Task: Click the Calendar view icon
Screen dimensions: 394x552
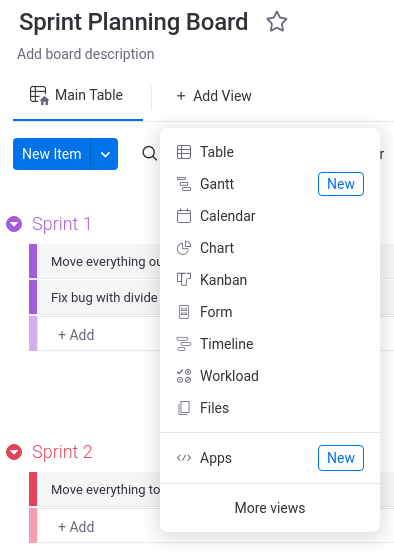Action: tap(184, 216)
